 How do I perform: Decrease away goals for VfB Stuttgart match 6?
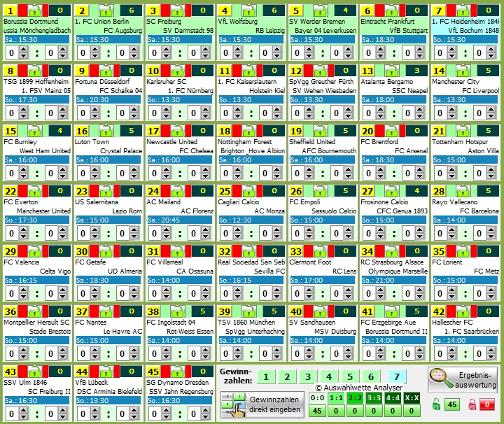pos(419,56)
